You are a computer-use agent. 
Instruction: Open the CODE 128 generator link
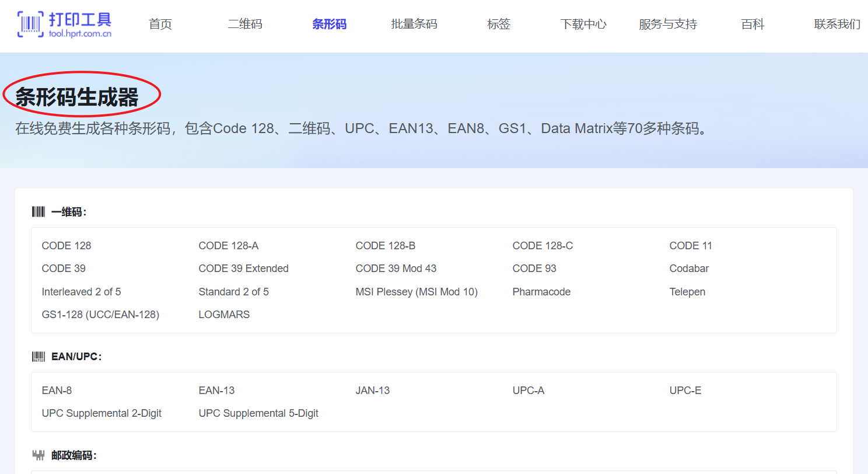click(66, 246)
